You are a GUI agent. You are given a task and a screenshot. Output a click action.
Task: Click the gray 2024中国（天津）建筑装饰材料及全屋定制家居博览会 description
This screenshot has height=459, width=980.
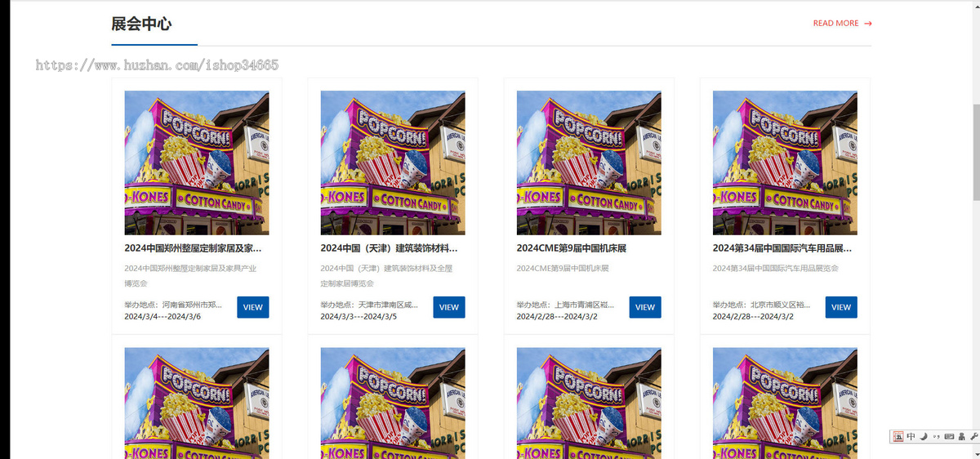pyautogui.click(x=386, y=275)
